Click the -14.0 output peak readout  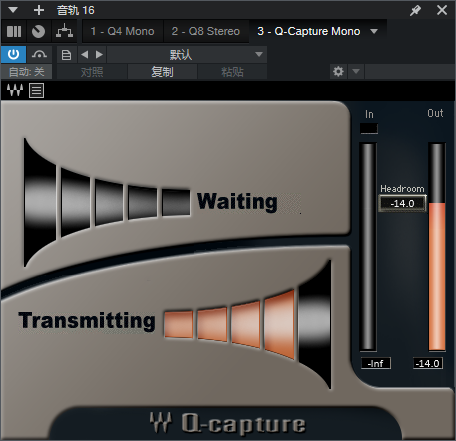tap(428, 363)
